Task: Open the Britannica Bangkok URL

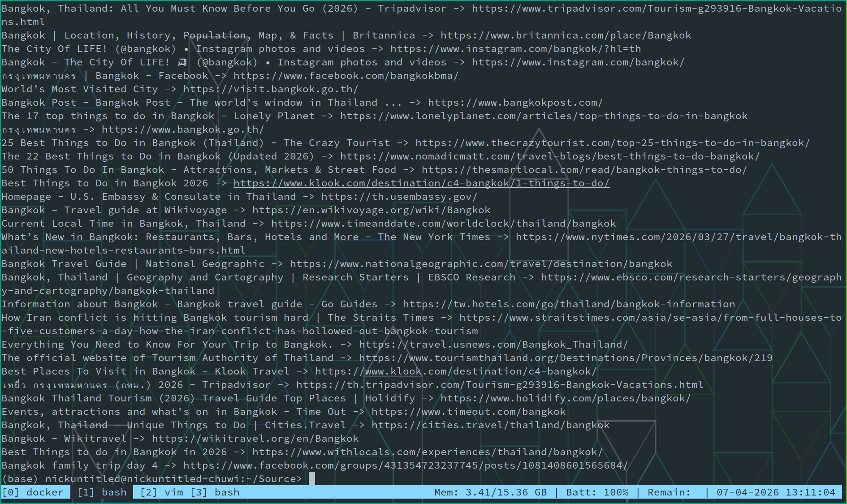Action: (566, 35)
